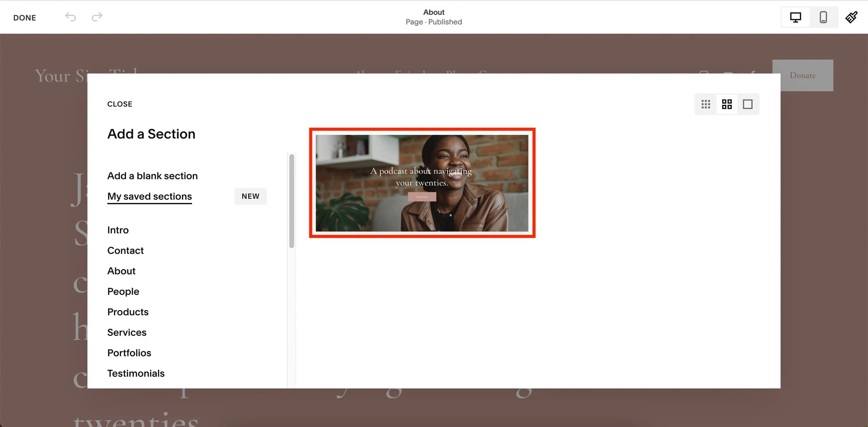Click the category list scrollbar
The image size is (868, 427).
coord(292,201)
